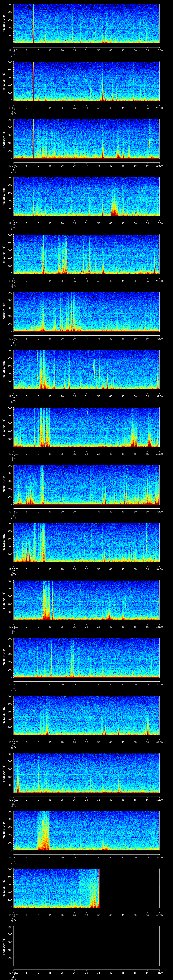Select the '19:30:00' start time label
The height and width of the screenshot is (980, 173).
tap(13, 396)
